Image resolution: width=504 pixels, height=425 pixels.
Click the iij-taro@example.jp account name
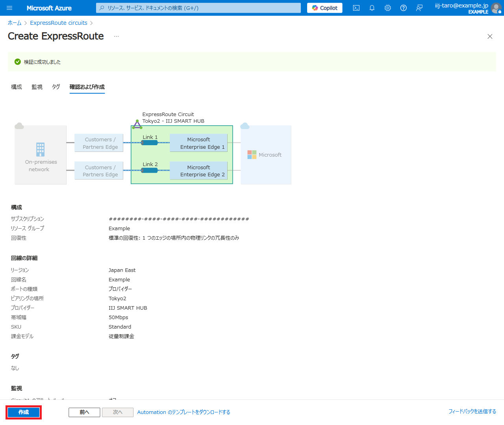(x=461, y=6)
